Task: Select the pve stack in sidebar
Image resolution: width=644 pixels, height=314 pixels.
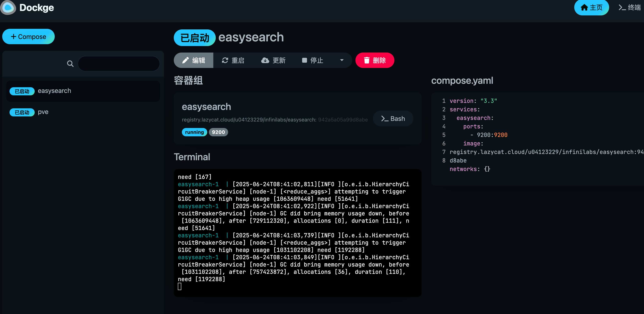Action: tap(43, 112)
